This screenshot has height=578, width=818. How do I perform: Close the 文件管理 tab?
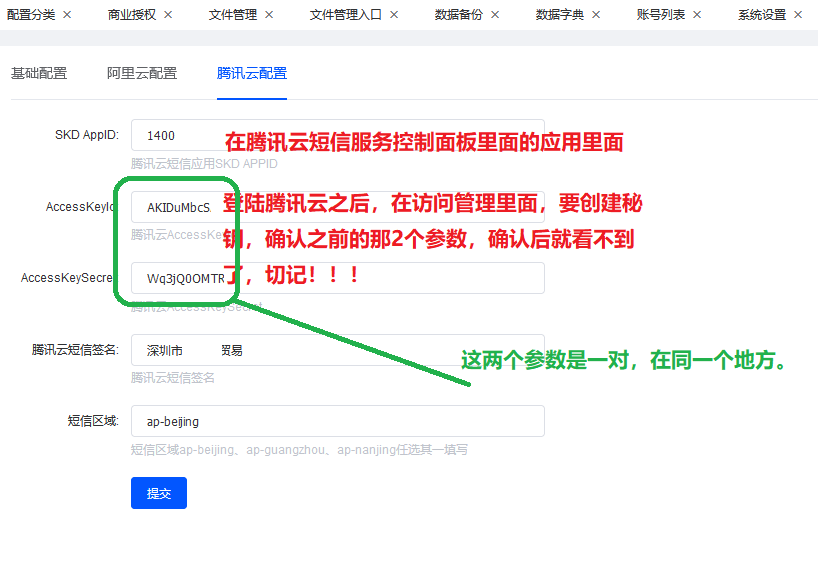click(269, 15)
